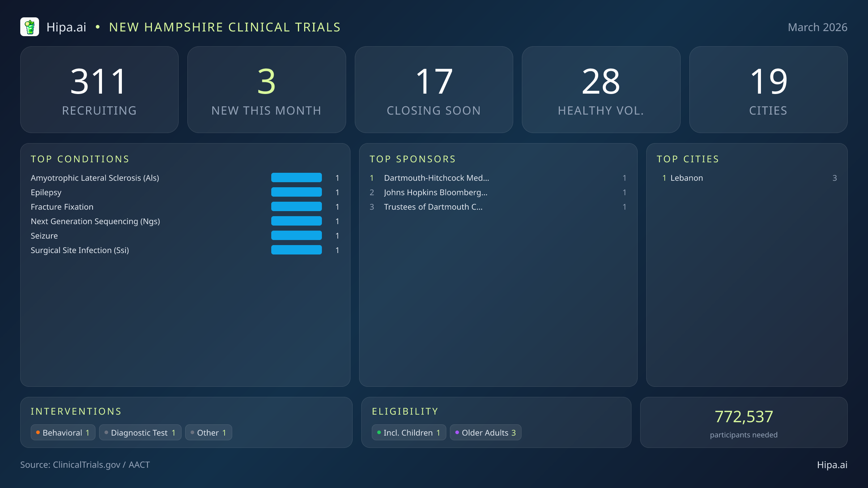Select the Epilepsy condition bar
Screen dimensions: 868x488
(x=296, y=192)
